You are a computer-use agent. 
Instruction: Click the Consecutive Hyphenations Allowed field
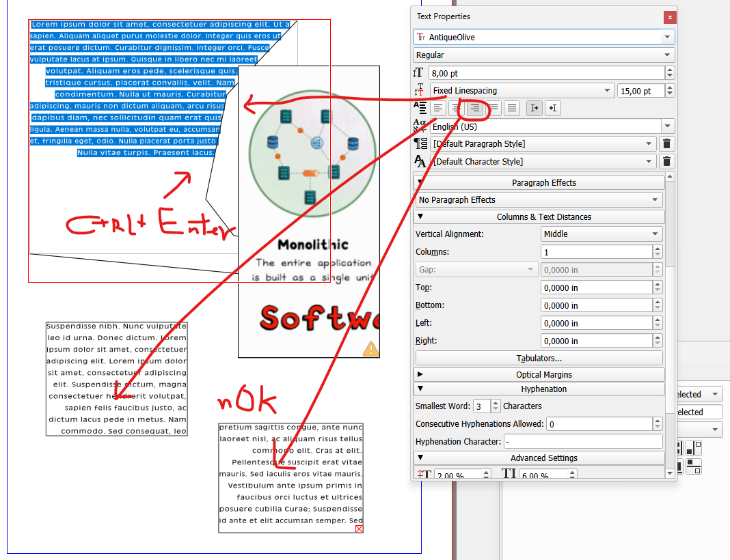click(x=599, y=423)
